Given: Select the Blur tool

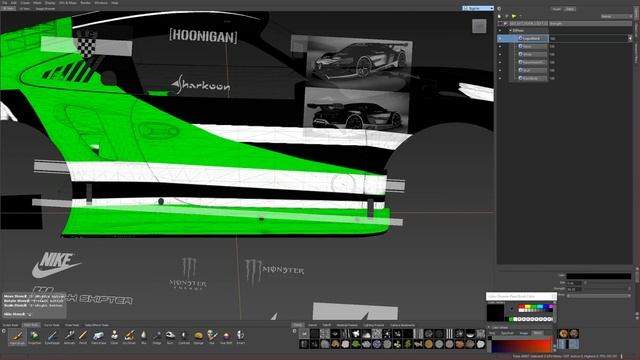Looking at the screenshot, I should [144, 336].
